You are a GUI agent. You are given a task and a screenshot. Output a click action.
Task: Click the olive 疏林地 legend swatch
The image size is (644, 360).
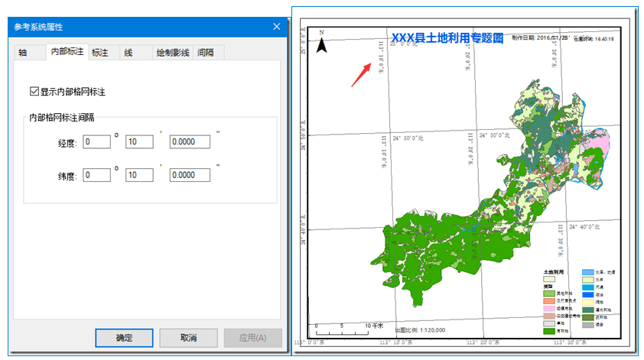pyautogui.click(x=587, y=317)
